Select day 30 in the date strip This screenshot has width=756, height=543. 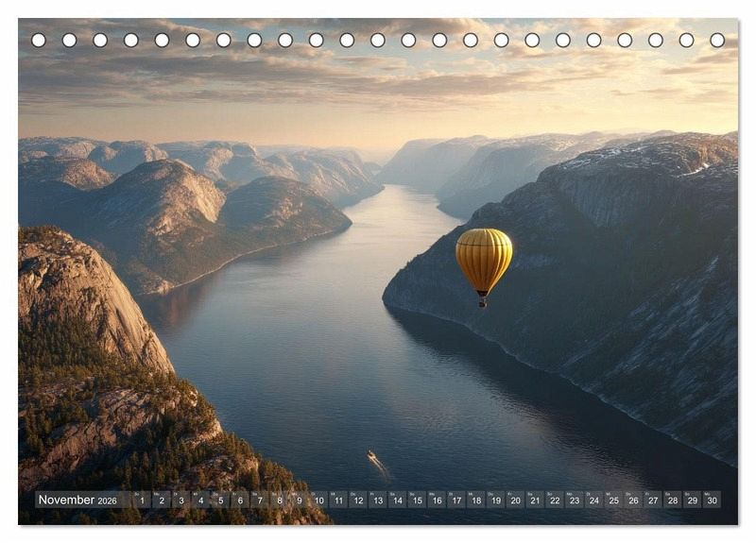(x=713, y=501)
